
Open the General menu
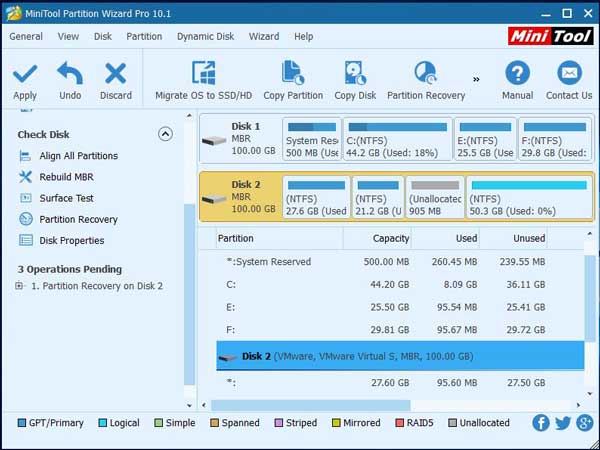click(26, 36)
